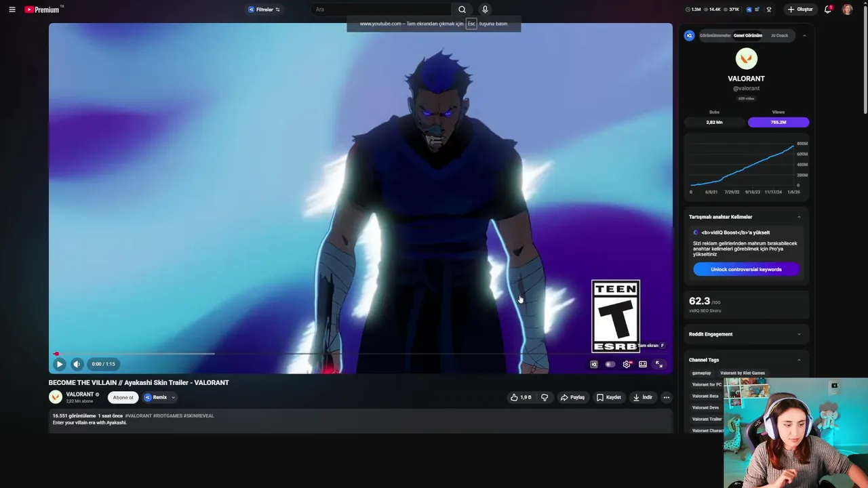Viewport: 868px width, 488px height.
Task: Dislike the video
Action: pyautogui.click(x=545, y=397)
